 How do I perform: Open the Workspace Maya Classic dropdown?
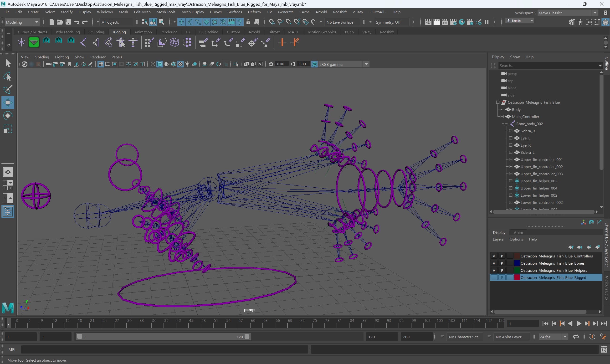pos(568,13)
